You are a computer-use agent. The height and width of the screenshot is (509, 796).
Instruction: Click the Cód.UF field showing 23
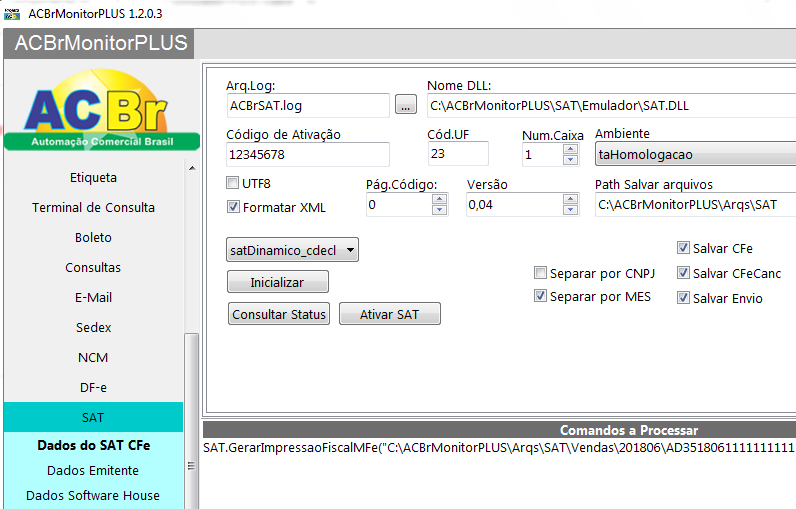pyautogui.click(x=458, y=153)
